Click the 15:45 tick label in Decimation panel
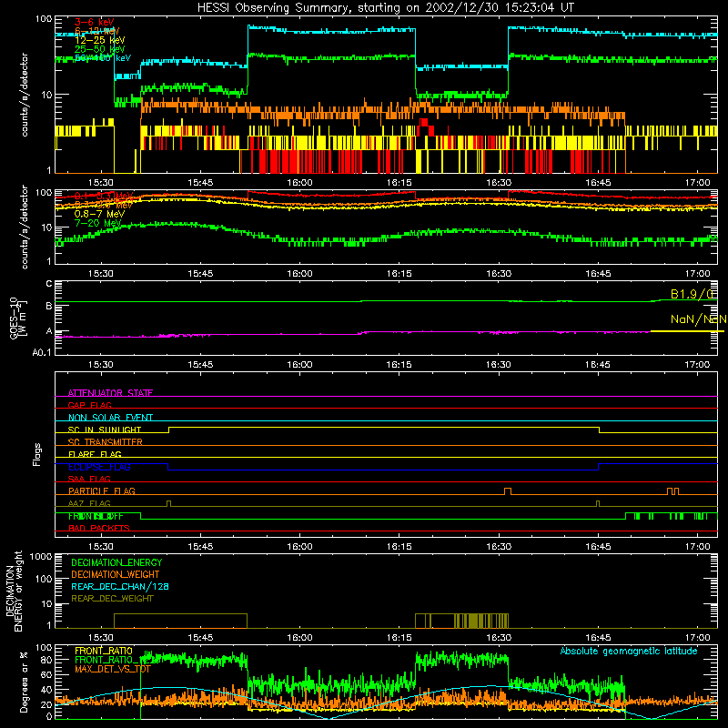Screen dimensions: 728x728 click(200, 638)
